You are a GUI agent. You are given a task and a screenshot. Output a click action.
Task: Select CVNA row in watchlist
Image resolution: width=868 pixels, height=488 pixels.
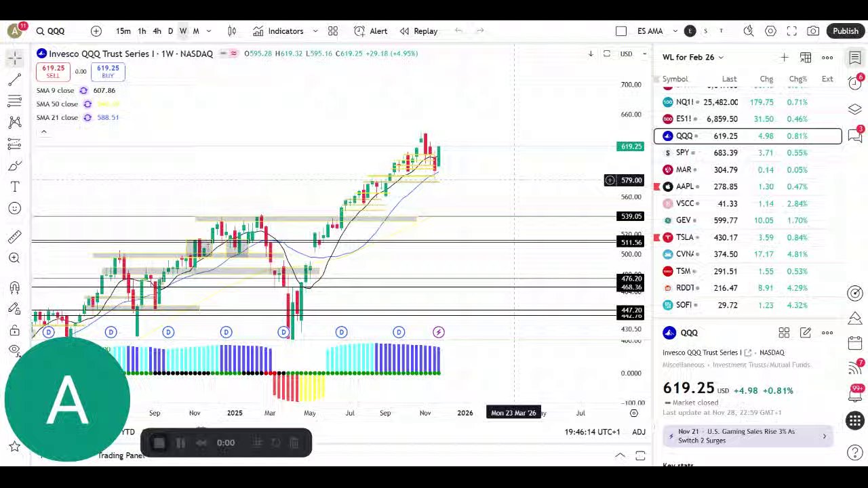point(748,254)
